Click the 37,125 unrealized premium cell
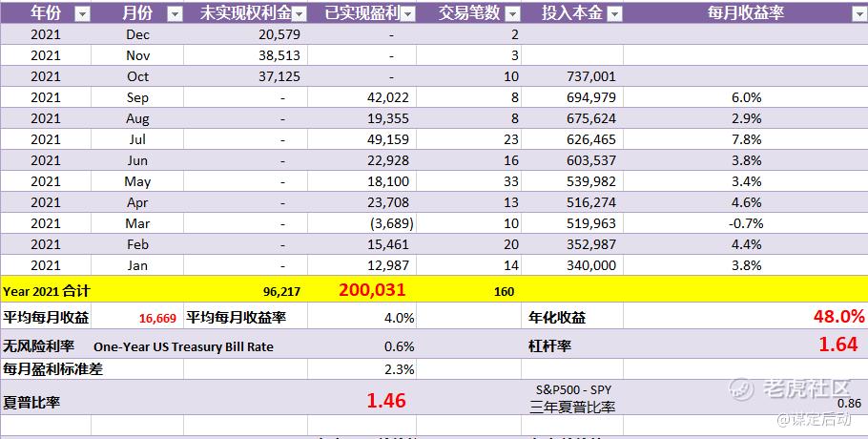 (245, 76)
